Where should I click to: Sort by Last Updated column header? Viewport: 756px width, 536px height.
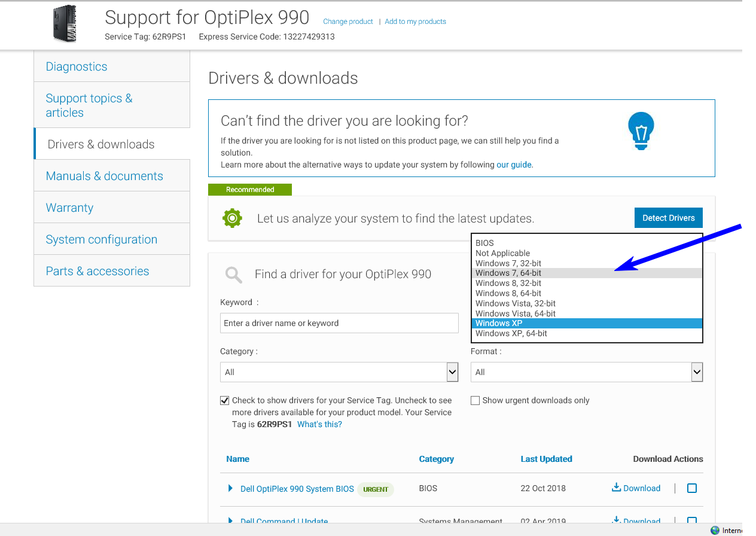click(x=547, y=459)
